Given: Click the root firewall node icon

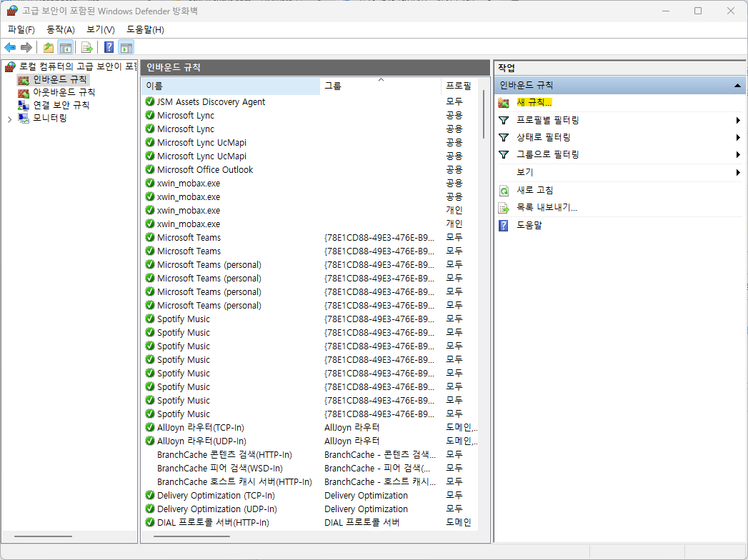Looking at the screenshot, I should click(x=11, y=66).
